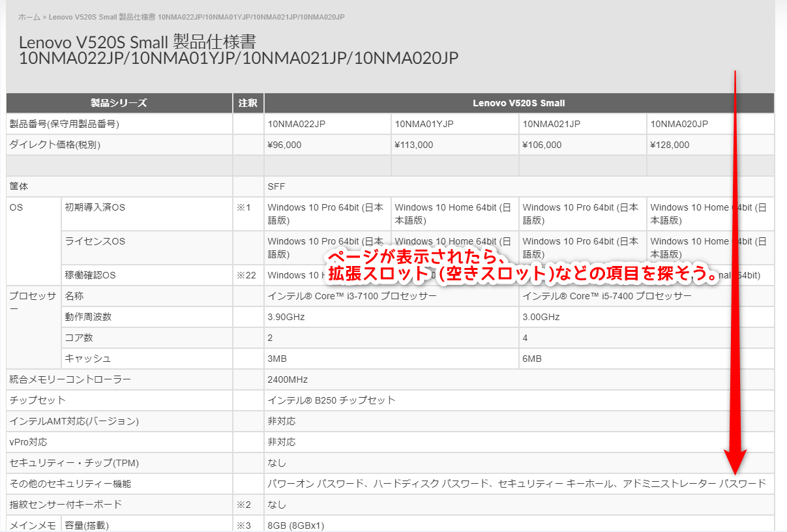Click the 注釈 column header
Image resolution: width=787 pixels, height=532 pixels.
pyautogui.click(x=248, y=103)
